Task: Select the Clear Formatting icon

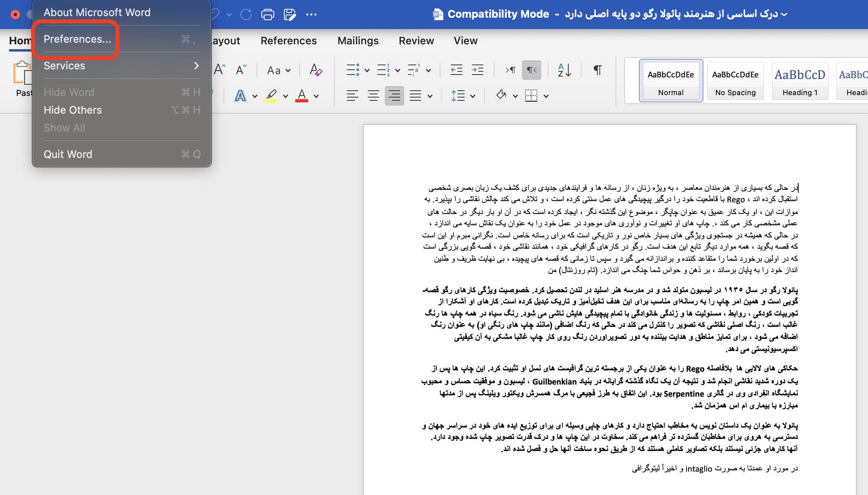Action: (x=317, y=70)
